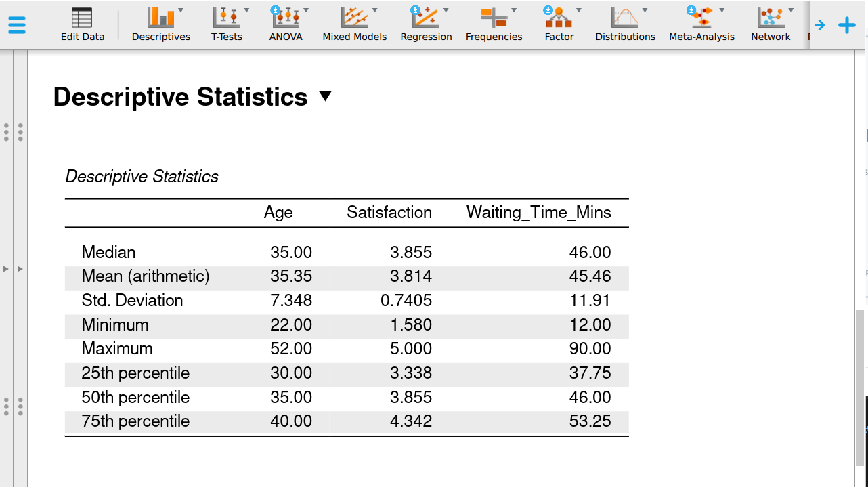Image resolution: width=868 pixels, height=487 pixels.
Task: Click the 50th percentile row label
Action: [135, 398]
